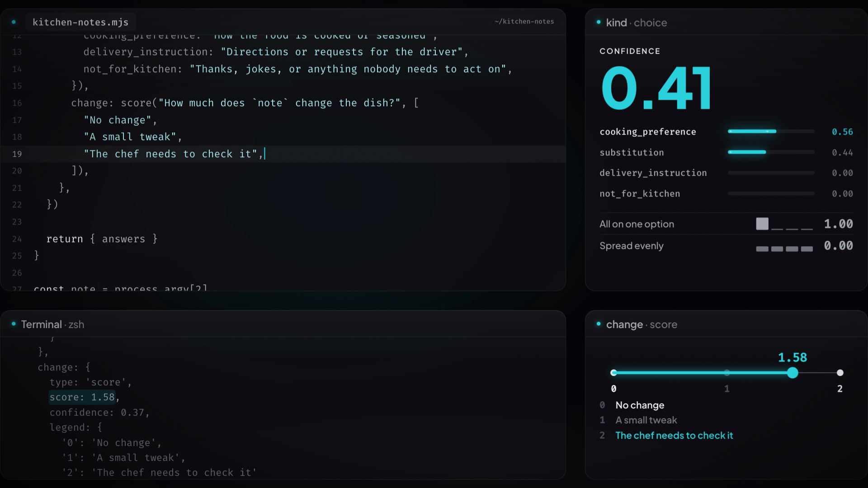Click the 1.58 value above slider
868x488 pixels.
pyautogui.click(x=792, y=357)
